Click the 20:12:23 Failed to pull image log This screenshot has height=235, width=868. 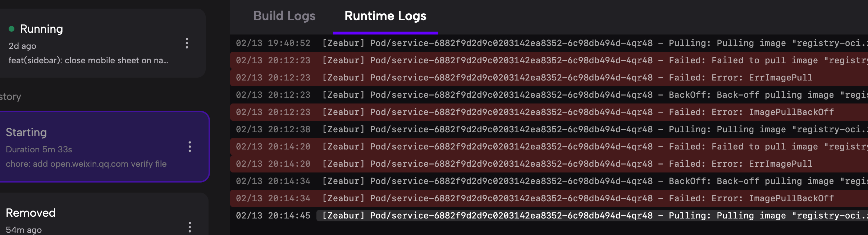point(539,60)
